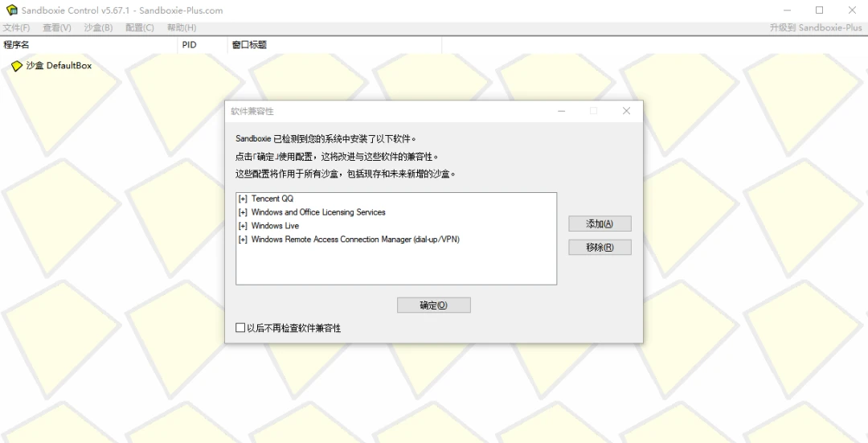
Task: Open the 查看(V) menu
Action: [57, 27]
